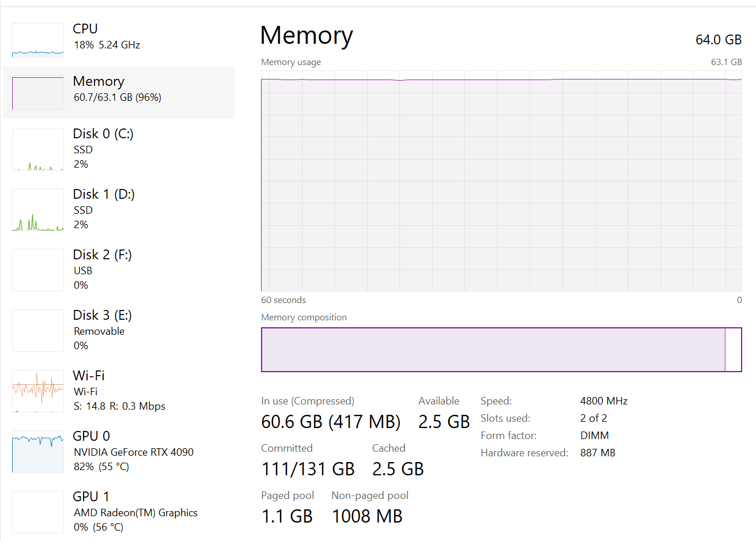Click the Hardware reserved 887 MB value

[598, 453]
